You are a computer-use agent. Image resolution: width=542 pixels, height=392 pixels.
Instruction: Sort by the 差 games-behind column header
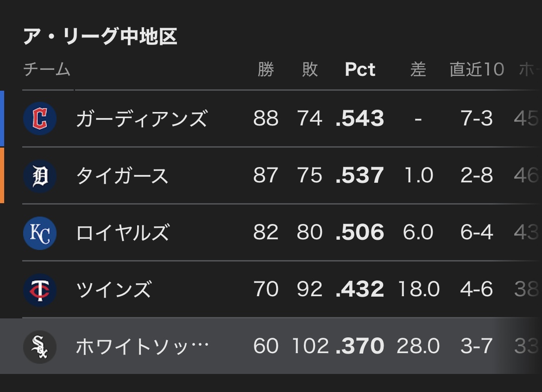click(418, 70)
